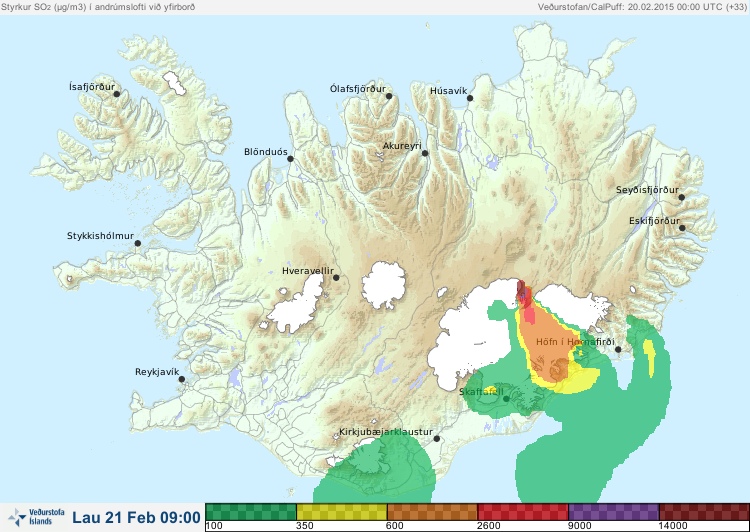The height and width of the screenshot is (532, 750).
Task: Click the 'Akureyri' map label
Action: (x=402, y=146)
